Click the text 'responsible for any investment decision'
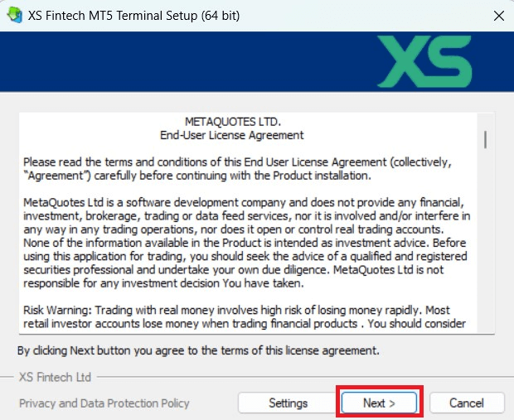514x420 pixels. (122, 283)
